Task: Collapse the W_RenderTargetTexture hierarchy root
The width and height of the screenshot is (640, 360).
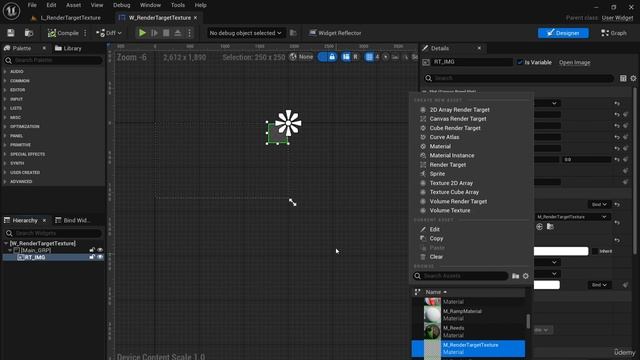Action: point(6,243)
